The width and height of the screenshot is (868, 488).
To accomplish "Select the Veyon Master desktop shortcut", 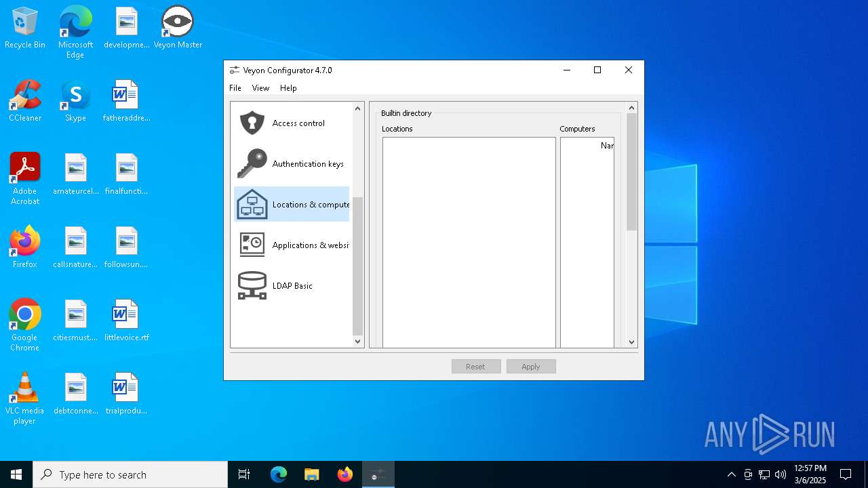I will [178, 28].
